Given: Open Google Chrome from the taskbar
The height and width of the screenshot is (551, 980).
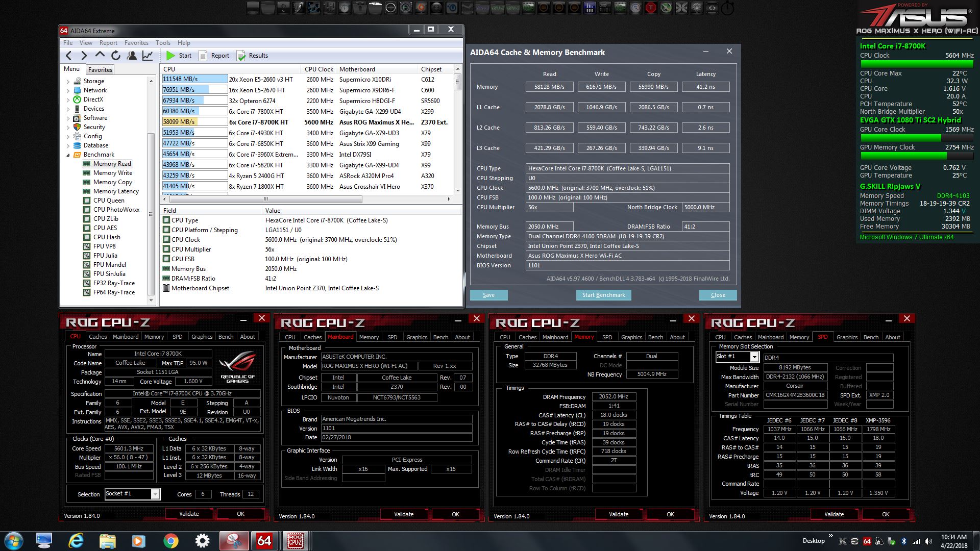Looking at the screenshot, I should (170, 541).
